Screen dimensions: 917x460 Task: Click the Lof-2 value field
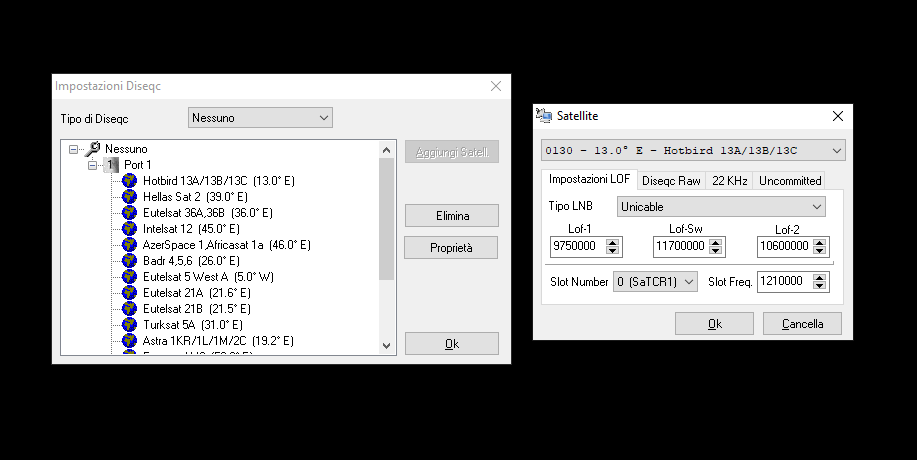click(785, 247)
